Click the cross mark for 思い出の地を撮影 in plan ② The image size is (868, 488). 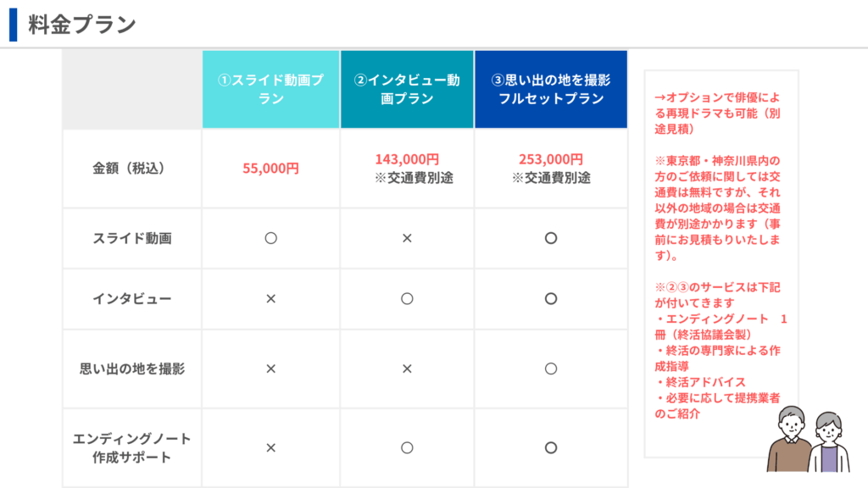(x=407, y=369)
